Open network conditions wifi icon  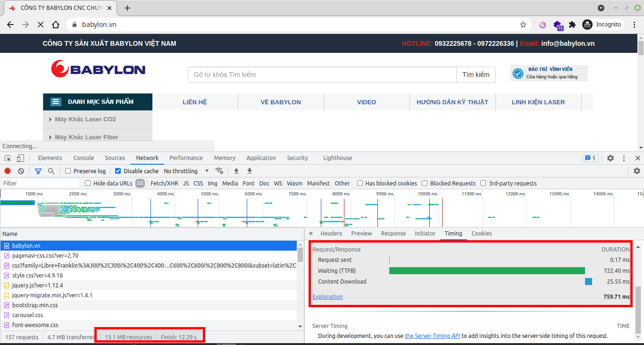pyautogui.click(x=219, y=171)
